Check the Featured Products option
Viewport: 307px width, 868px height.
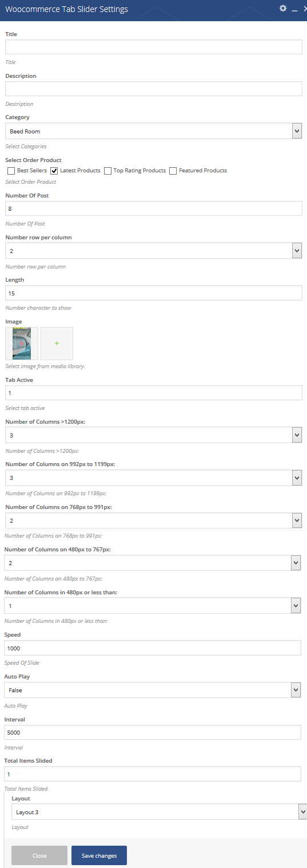(x=173, y=171)
